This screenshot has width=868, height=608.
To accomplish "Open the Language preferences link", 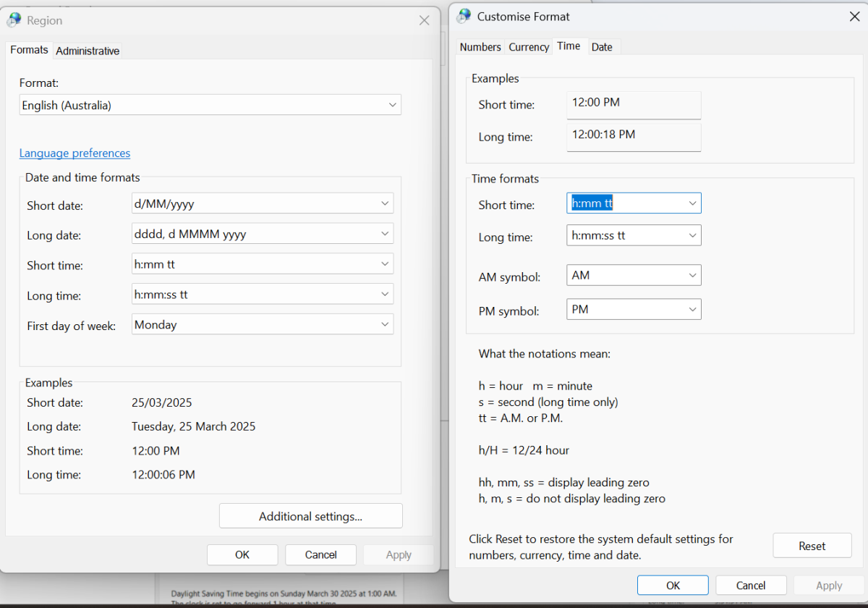I will 75,153.
